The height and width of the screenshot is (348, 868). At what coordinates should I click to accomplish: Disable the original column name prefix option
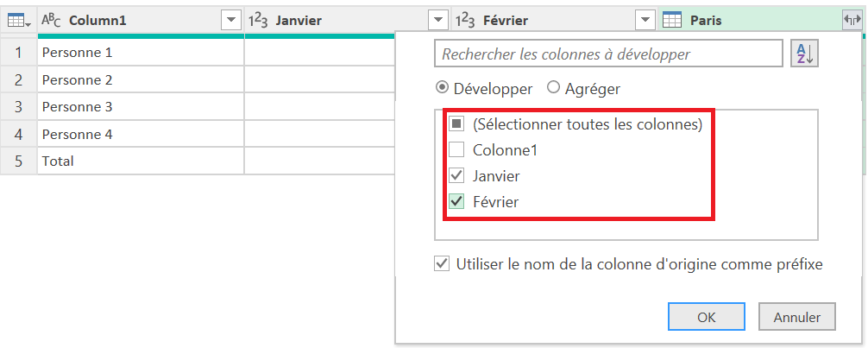point(442,264)
